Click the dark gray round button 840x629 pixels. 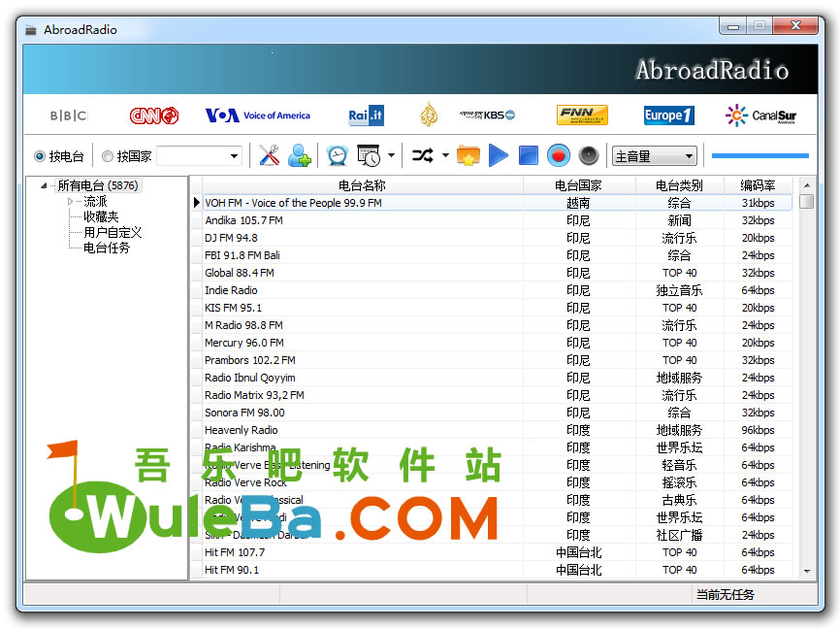click(x=589, y=155)
